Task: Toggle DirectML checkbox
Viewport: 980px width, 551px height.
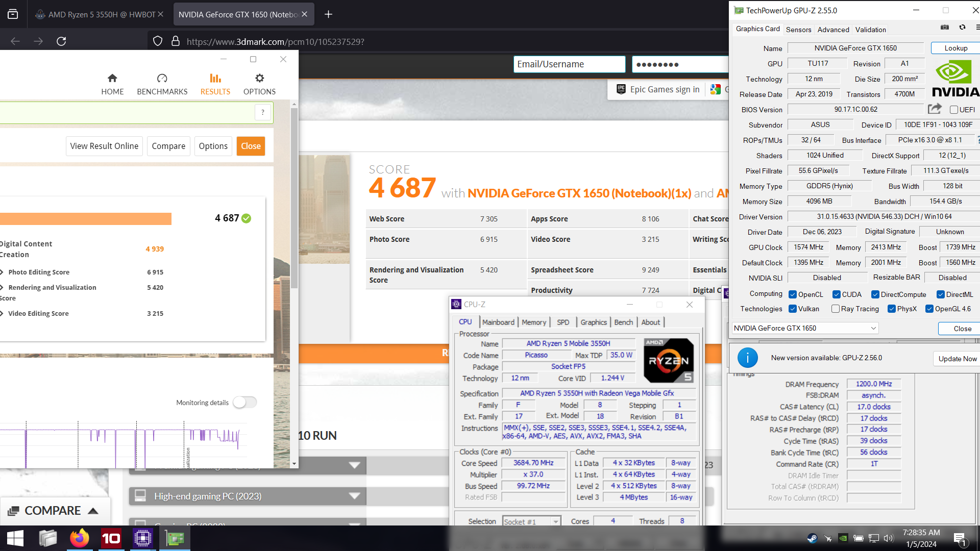Action: coord(941,294)
